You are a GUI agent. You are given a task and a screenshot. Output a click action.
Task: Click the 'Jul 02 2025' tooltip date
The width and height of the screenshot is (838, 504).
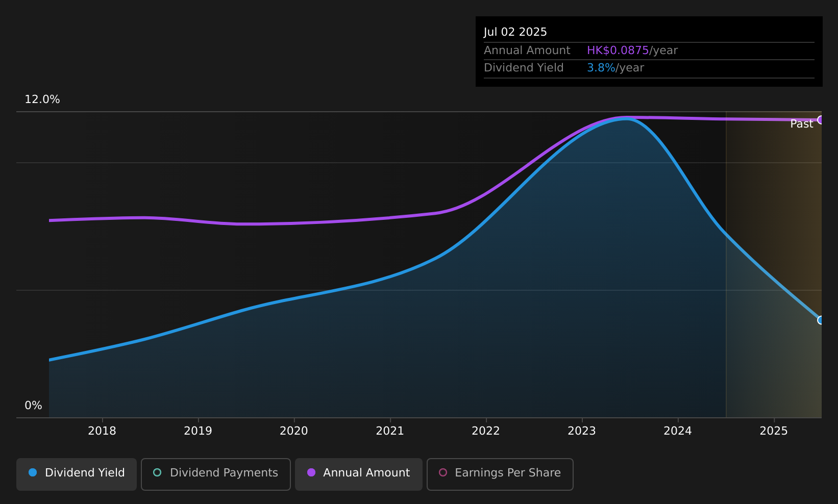pos(515,32)
